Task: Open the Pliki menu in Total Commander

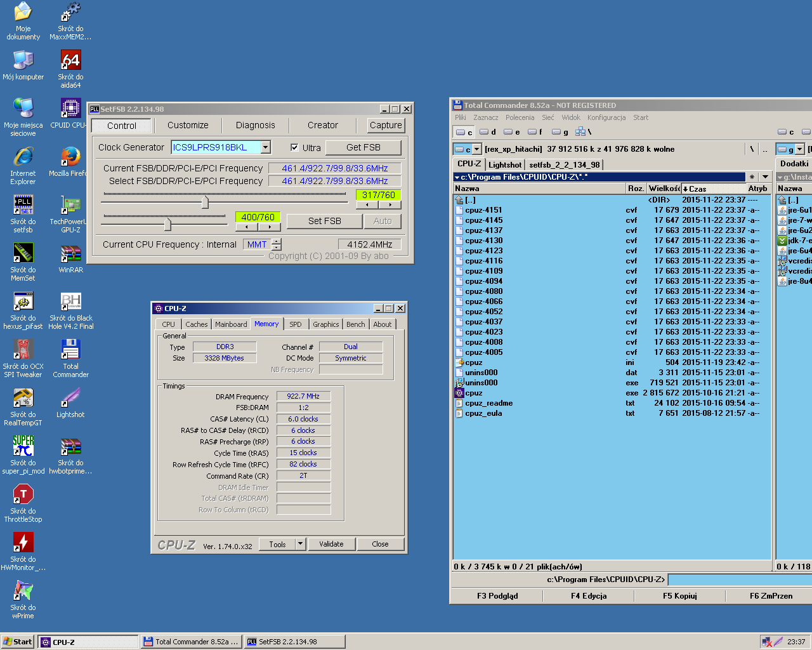Action: [x=461, y=117]
